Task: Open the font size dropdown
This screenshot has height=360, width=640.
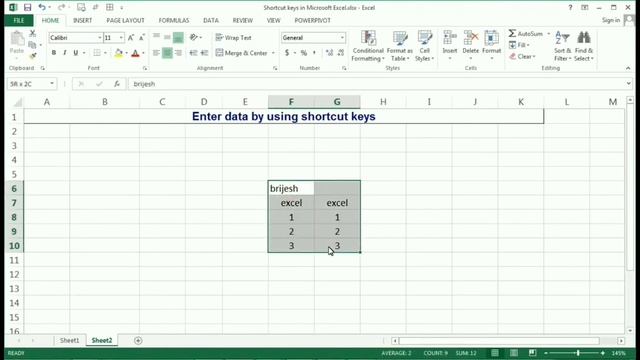Action: tap(121, 38)
